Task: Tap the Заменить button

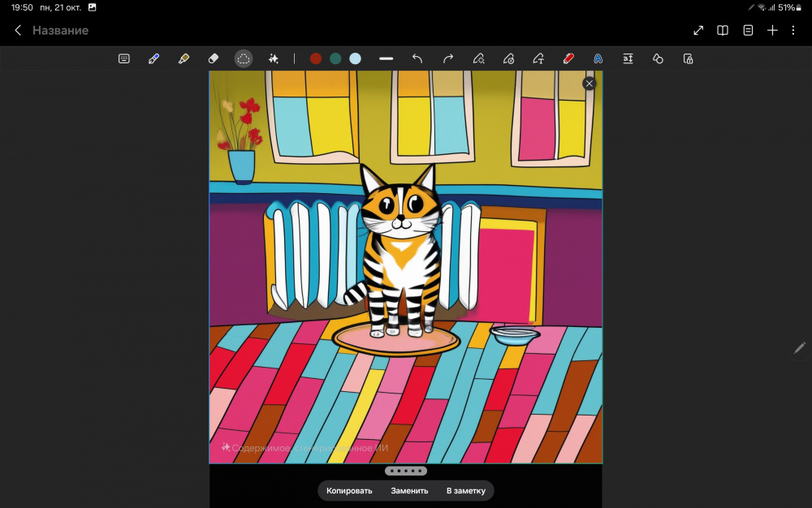Action: (x=409, y=491)
